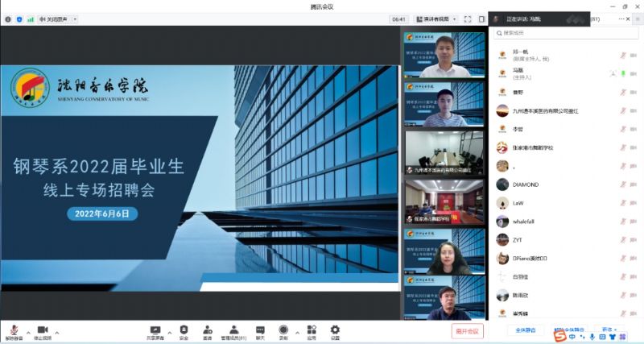Screen dimensions: 644x344
Task: Expand the arrow beside 解除静音 microphone
Action: click(28, 331)
